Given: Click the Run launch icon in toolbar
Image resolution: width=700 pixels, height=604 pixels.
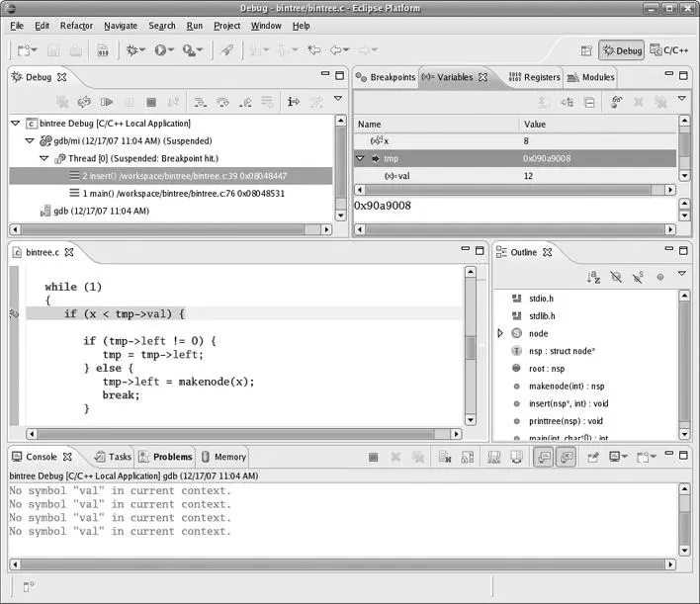Looking at the screenshot, I should [x=161, y=49].
